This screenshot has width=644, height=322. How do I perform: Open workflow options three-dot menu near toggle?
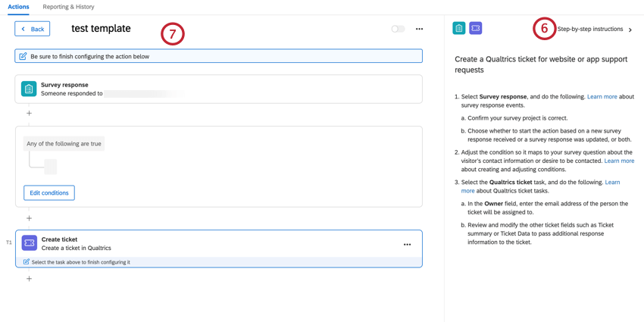pos(419,29)
